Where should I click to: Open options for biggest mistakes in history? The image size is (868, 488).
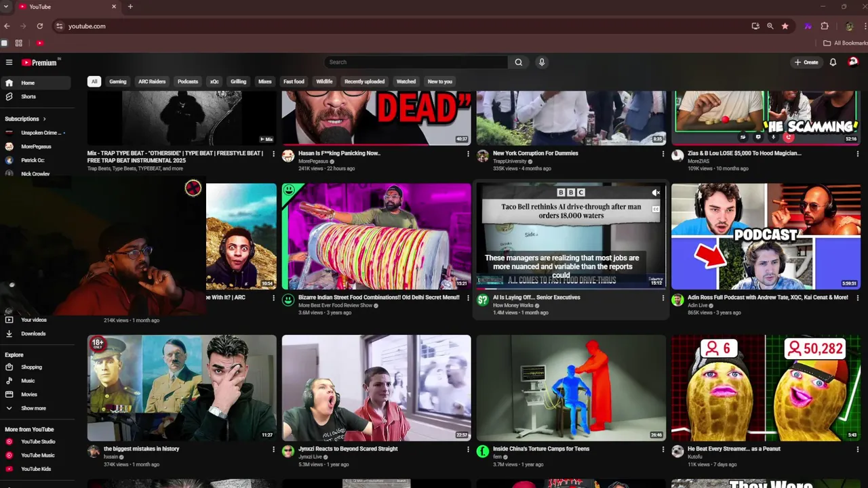pyautogui.click(x=273, y=449)
